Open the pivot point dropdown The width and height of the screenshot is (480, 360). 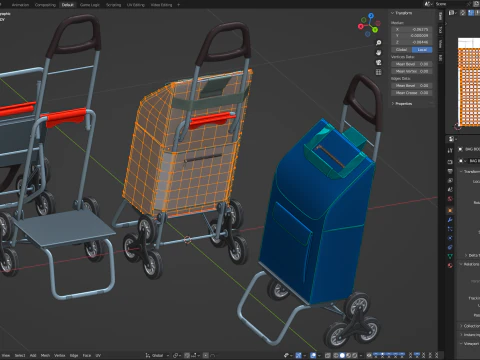click(176, 355)
